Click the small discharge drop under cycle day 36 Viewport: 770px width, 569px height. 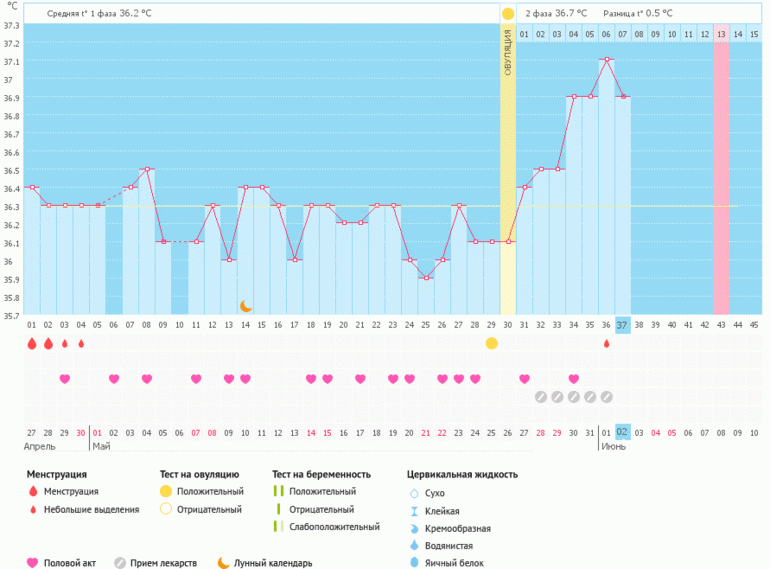click(606, 343)
